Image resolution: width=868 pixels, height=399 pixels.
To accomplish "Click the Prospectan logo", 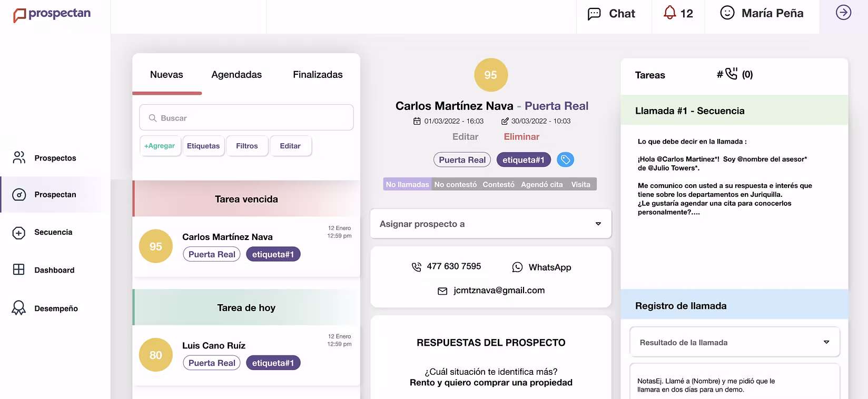I will click(x=52, y=14).
